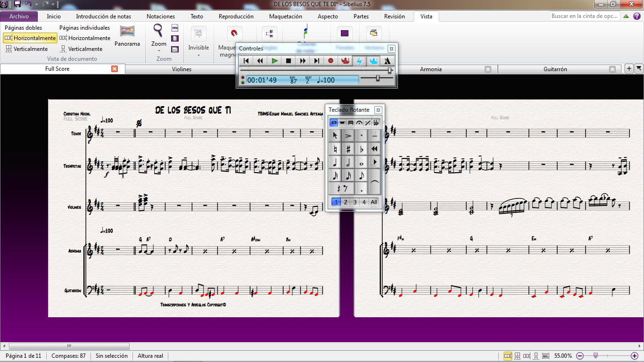
Task: Zoom out with the status bar minus button
Action: click(x=580, y=356)
